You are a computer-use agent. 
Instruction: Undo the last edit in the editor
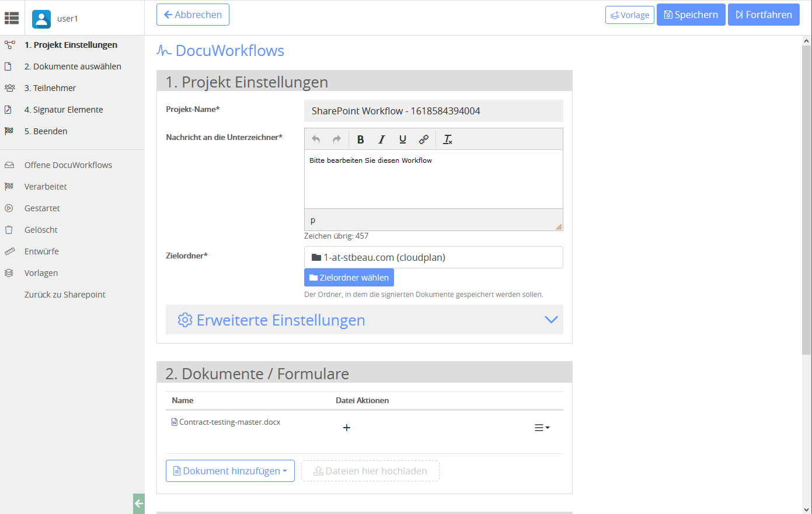point(315,139)
